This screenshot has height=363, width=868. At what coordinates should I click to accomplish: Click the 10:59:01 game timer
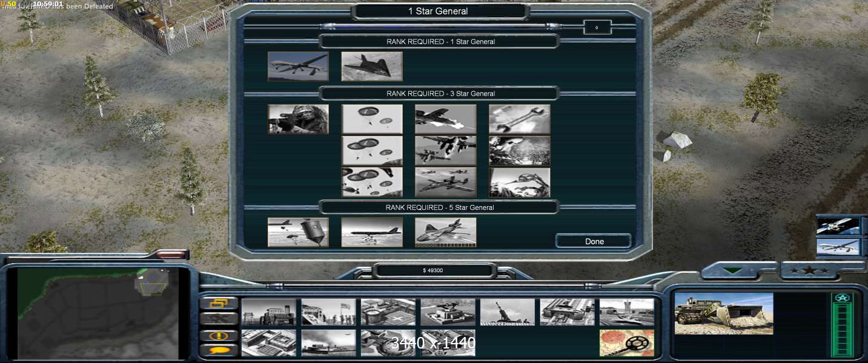point(48,4)
